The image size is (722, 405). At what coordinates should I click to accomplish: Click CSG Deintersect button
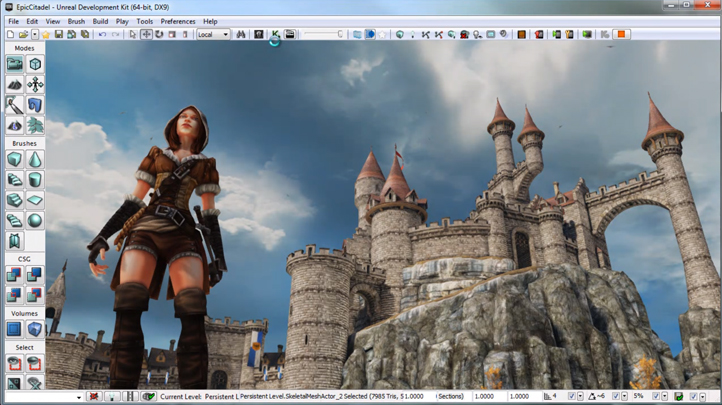click(x=35, y=295)
